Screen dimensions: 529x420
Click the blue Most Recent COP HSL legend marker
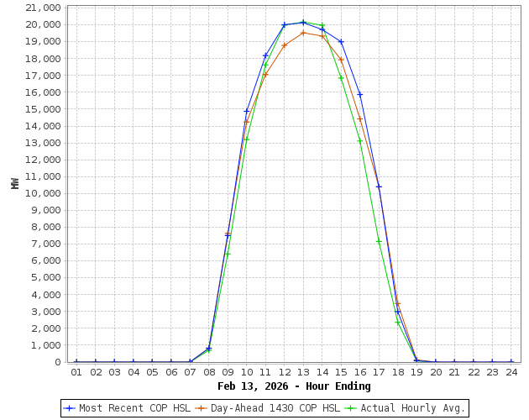point(70,408)
